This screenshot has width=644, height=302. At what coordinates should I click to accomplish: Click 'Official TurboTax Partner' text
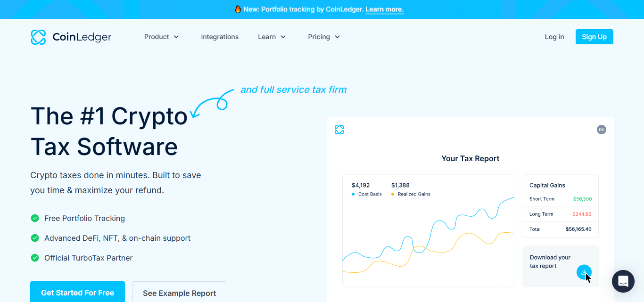pos(89,258)
